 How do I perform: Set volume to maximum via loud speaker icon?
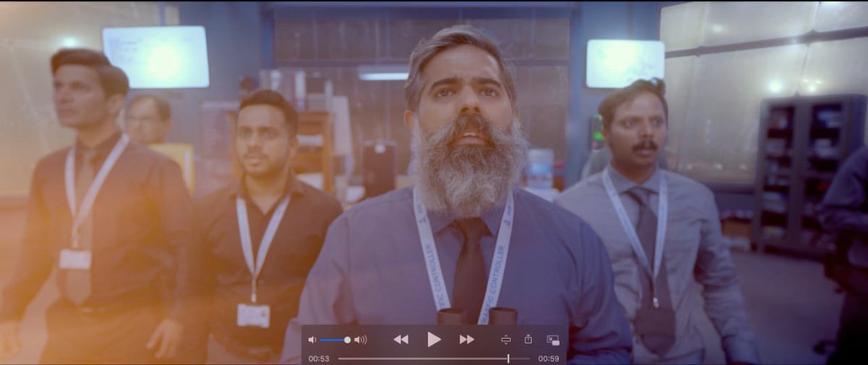[360, 340]
